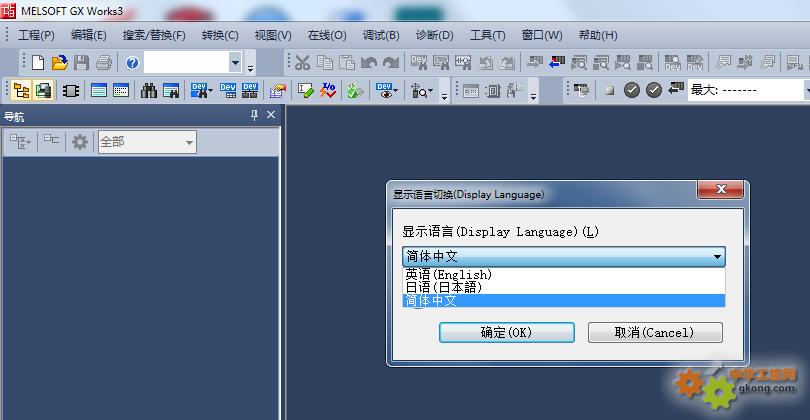Click 取消(Cancel) button in language dialog

(655, 332)
